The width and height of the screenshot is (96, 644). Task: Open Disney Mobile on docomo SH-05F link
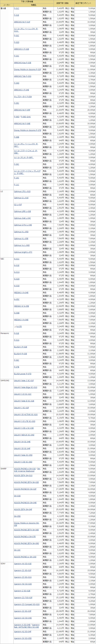(26, 524)
